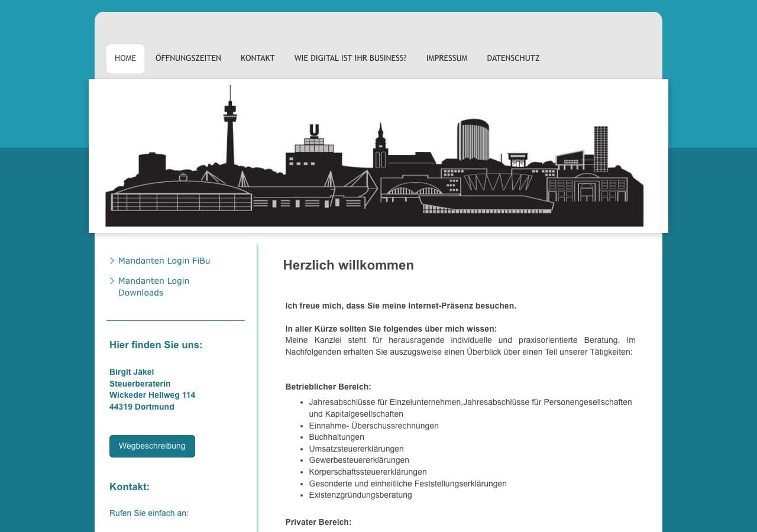Click the cylindrical high-rise in skyline banner
757x532 pixels.
(473, 140)
